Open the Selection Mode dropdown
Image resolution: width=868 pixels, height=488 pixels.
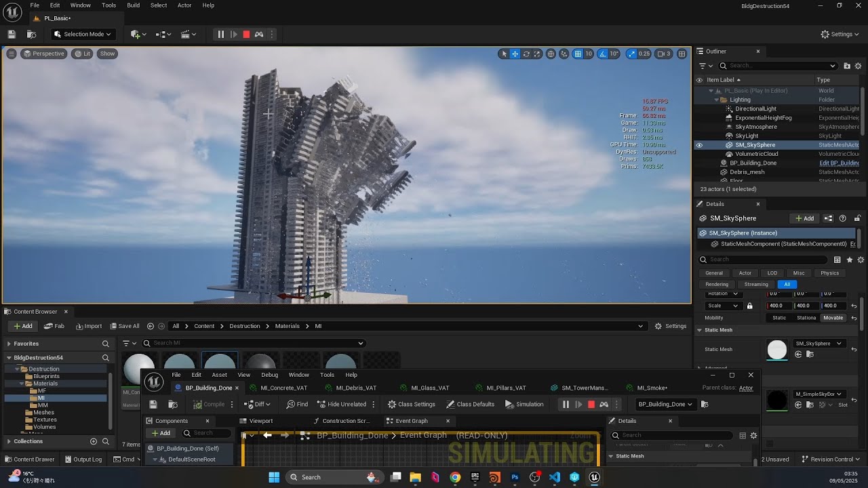[x=81, y=35]
